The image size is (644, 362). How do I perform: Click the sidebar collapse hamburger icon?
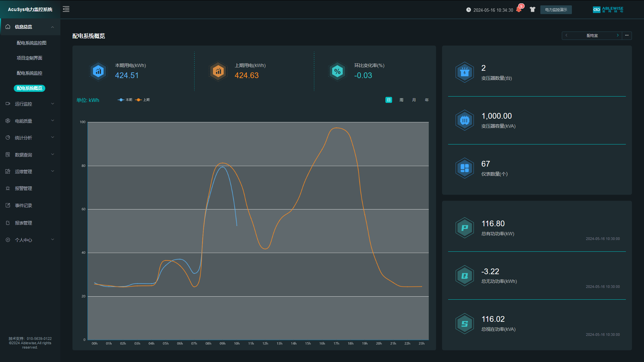(x=66, y=9)
